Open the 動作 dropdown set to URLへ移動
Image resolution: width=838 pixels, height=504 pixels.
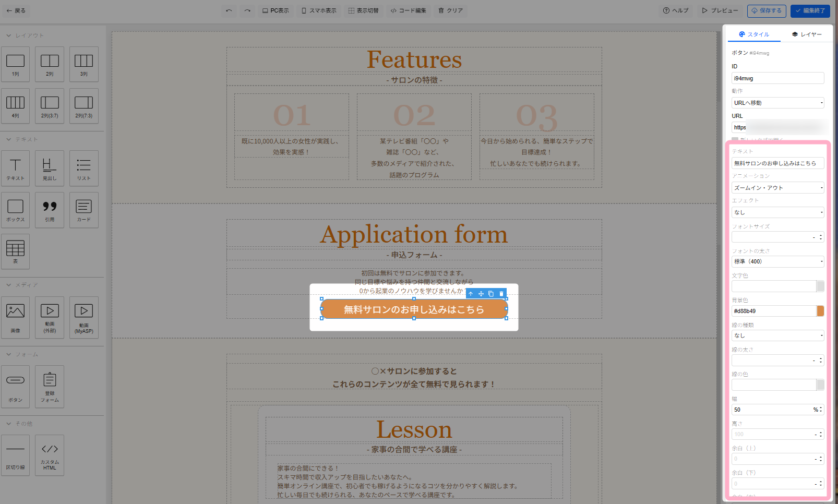pyautogui.click(x=777, y=103)
